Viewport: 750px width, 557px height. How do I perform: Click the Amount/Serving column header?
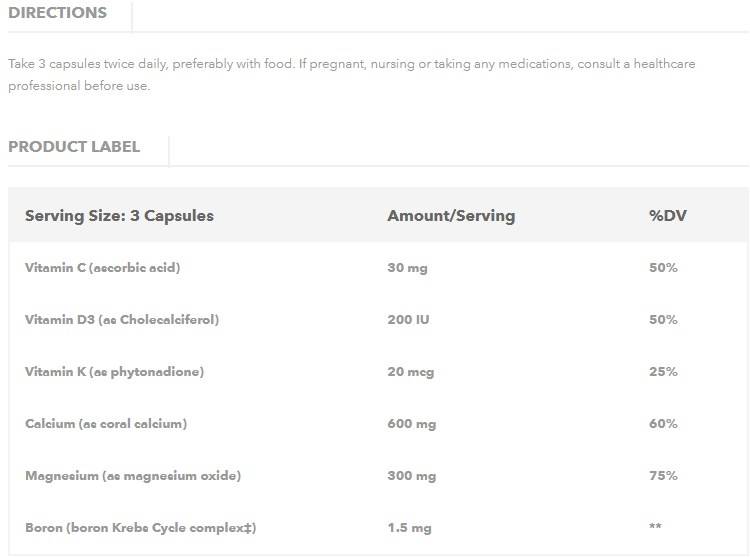point(451,215)
